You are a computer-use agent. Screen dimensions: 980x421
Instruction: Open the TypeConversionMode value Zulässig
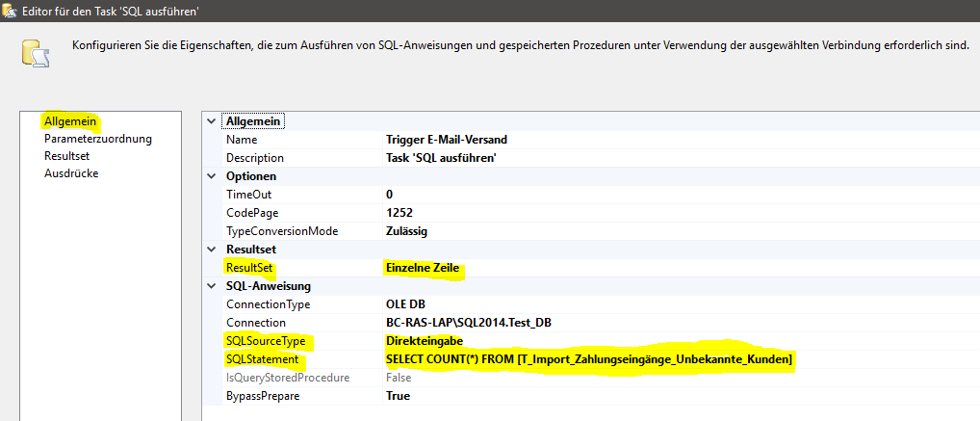tap(406, 231)
